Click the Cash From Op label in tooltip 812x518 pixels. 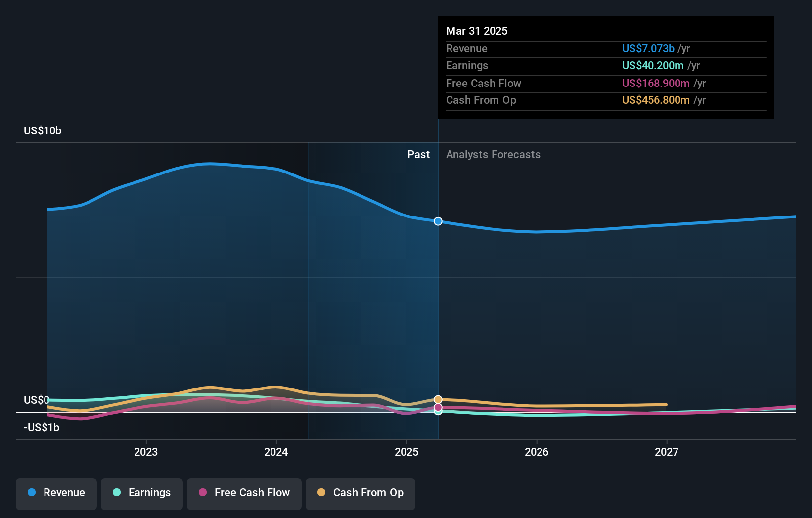[x=481, y=100]
